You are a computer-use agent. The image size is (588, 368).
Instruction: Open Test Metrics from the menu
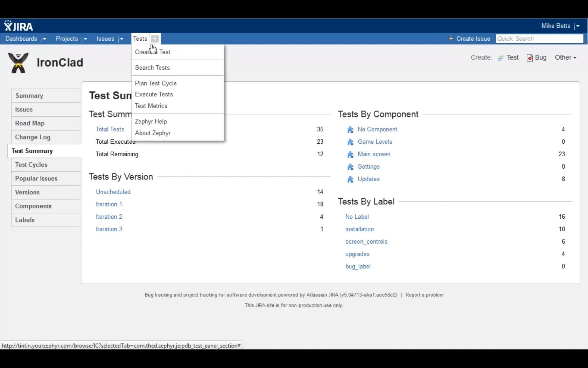click(x=177, y=106)
